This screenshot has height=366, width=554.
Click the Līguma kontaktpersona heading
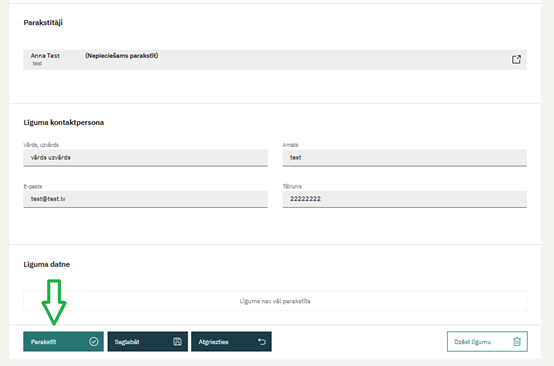(64, 123)
